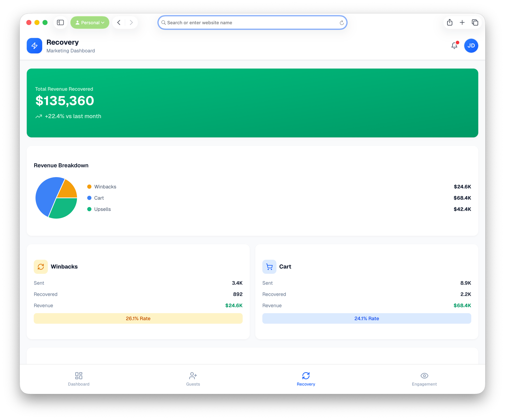The height and width of the screenshot is (420, 505).
Task: Expand the Personal profile dropdown
Action: point(90,23)
